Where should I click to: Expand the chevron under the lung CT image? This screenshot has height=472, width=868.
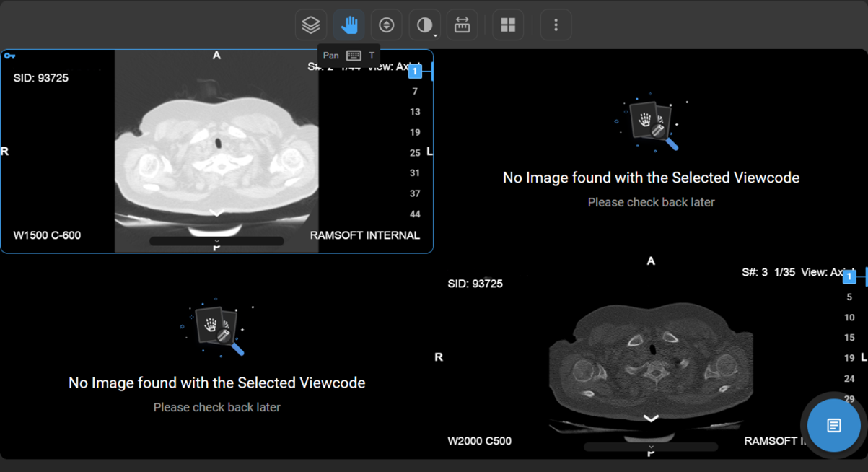coord(216,213)
